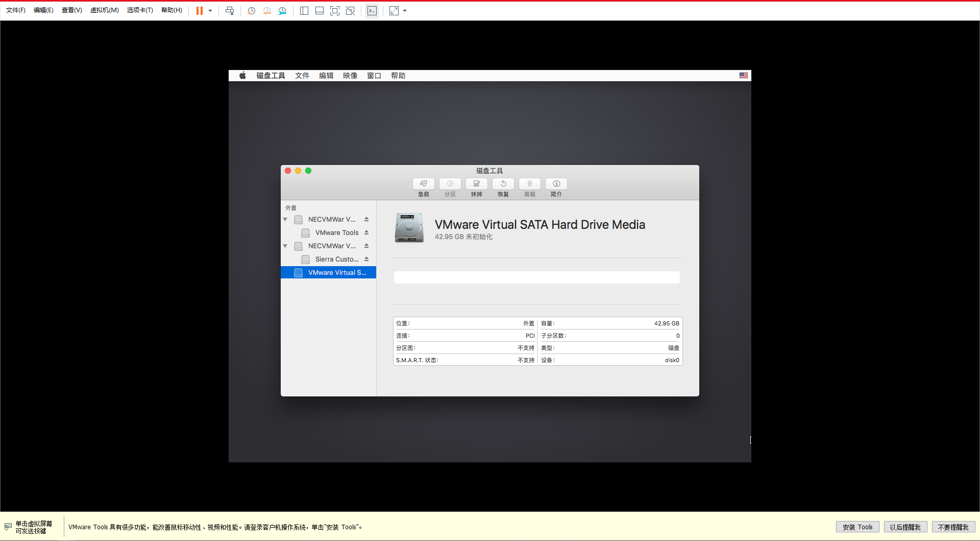
Task: Collapse the first NECVMWar V... disk triangle
Action: (x=285, y=220)
